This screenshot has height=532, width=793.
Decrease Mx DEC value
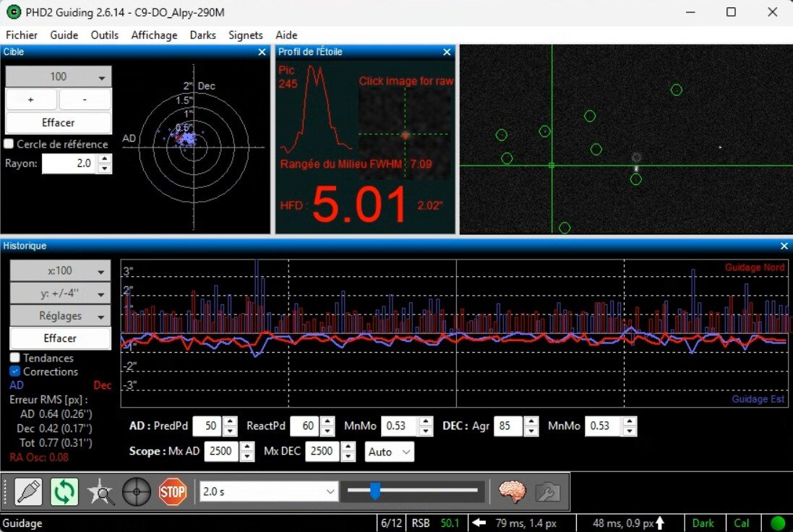click(348, 455)
